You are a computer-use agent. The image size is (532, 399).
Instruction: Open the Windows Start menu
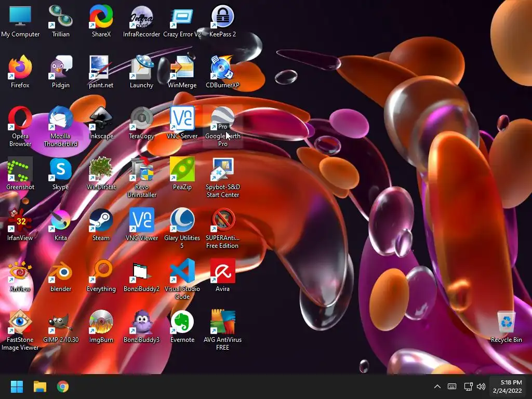[17, 387]
